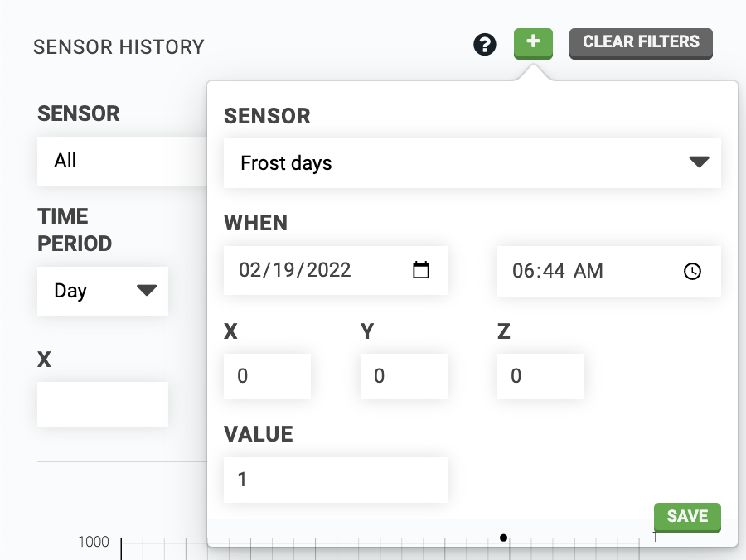The width and height of the screenshot is (746, 560).
Task: Edit the date field showing 02/19/2022
Action: [315, 270]
